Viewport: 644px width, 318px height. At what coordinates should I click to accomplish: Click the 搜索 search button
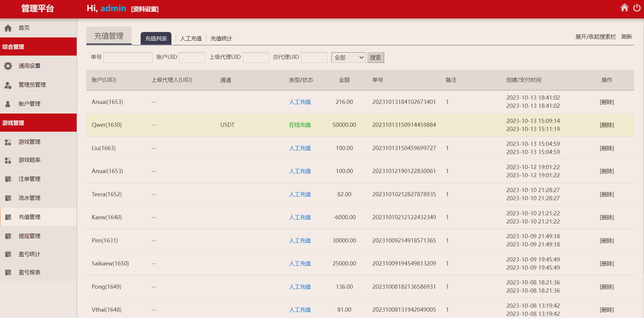point(375,57)
